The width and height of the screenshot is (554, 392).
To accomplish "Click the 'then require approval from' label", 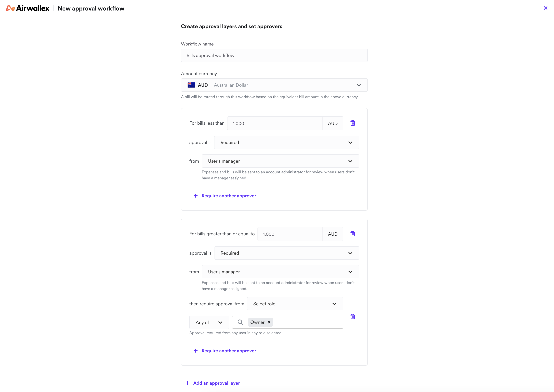I will coord(217,304).
